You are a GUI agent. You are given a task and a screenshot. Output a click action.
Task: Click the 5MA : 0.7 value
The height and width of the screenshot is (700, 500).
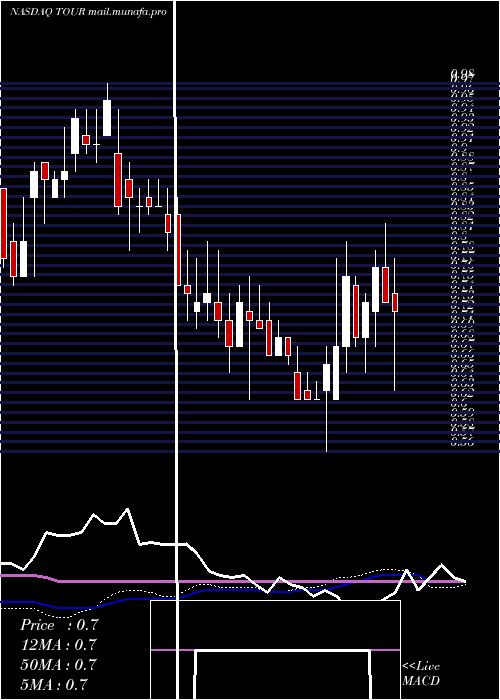(54, 684)
